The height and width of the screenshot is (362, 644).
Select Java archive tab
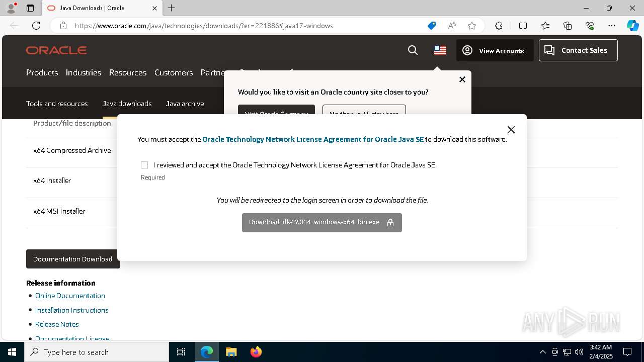click(x=185, y=104)
